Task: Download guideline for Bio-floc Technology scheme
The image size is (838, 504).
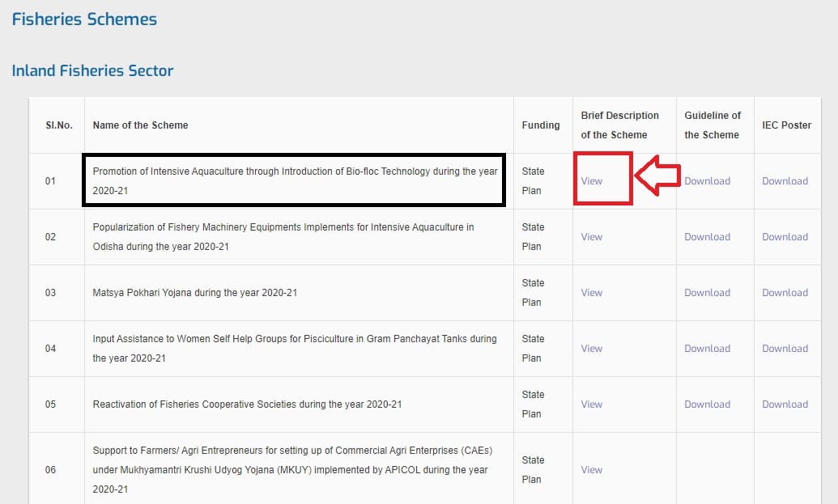Action: (707, 181)
